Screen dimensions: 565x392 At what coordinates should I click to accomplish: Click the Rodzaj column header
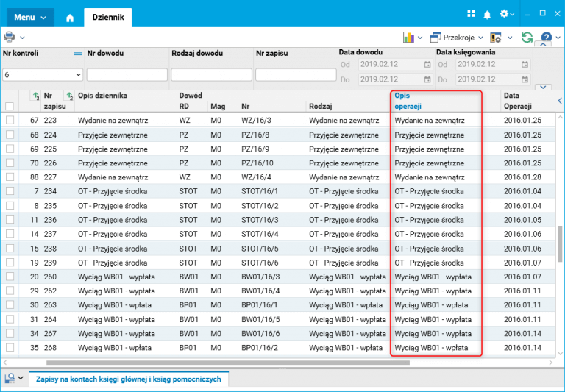[320, 107]
